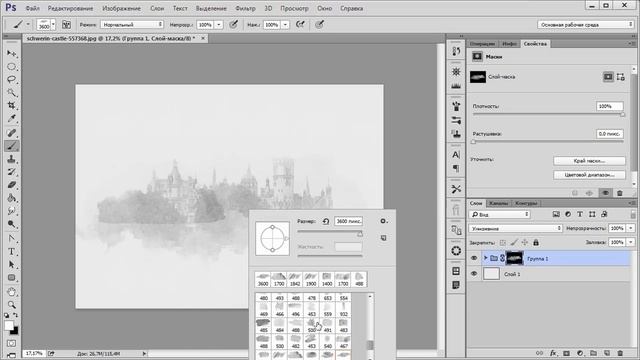The height and width of the screenshot is (360, 640).
Task: Select the Brush tool in toolbox
Action: 11,146
